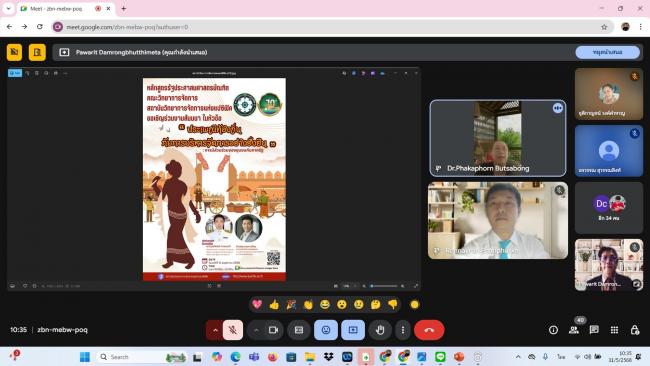Open more options three-dot menu
Image resolution: width=650 pixels, height=366 pixels.
403,330
